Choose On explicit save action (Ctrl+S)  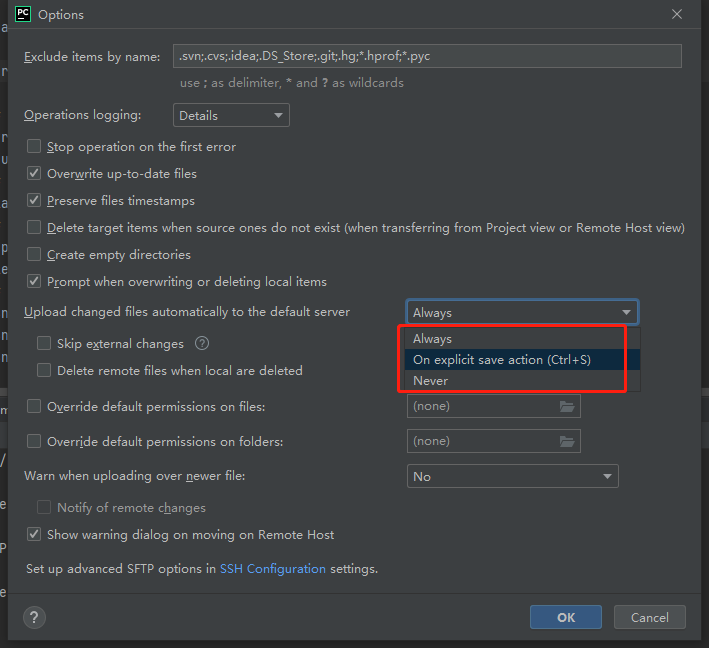click(x=522, y=359)
